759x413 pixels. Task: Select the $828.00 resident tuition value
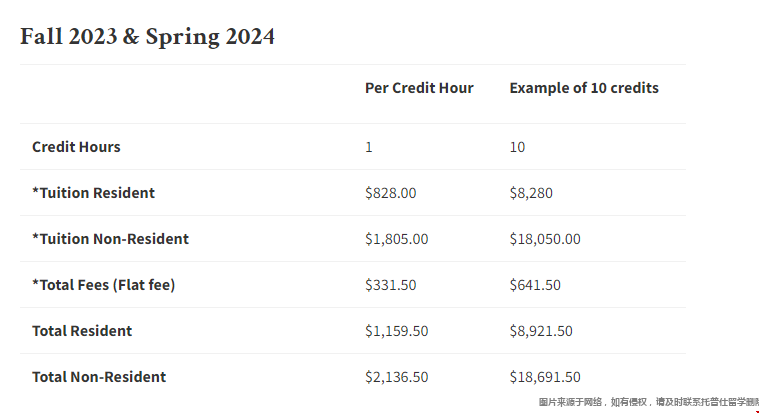click(391, 193)
